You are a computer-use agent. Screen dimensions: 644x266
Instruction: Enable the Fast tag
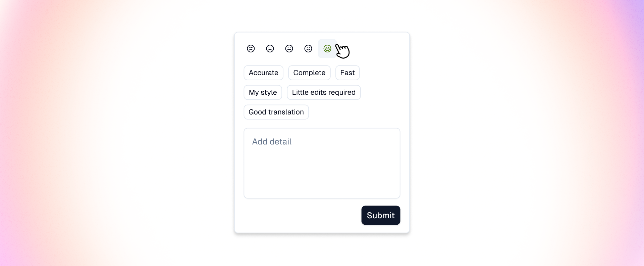pyautogui.click(x=347, y=73)
